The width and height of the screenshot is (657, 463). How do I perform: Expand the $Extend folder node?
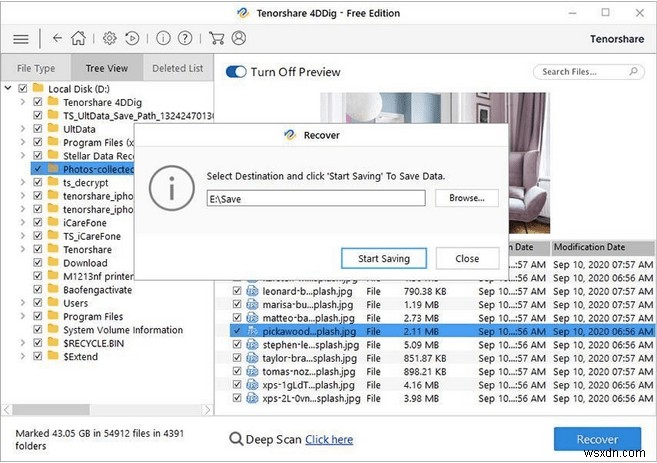23,357
